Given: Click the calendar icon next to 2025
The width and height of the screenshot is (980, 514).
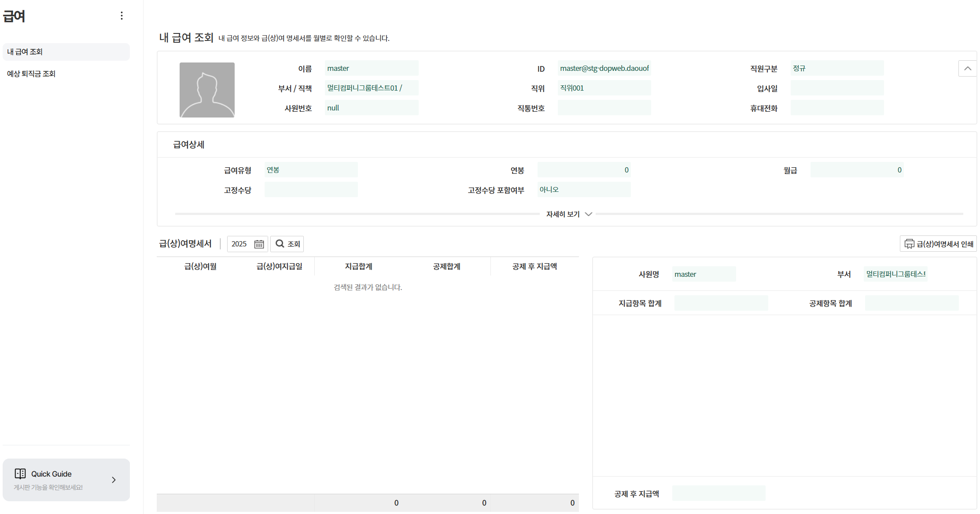Looking at the screenshot, I should click(259, 244).
